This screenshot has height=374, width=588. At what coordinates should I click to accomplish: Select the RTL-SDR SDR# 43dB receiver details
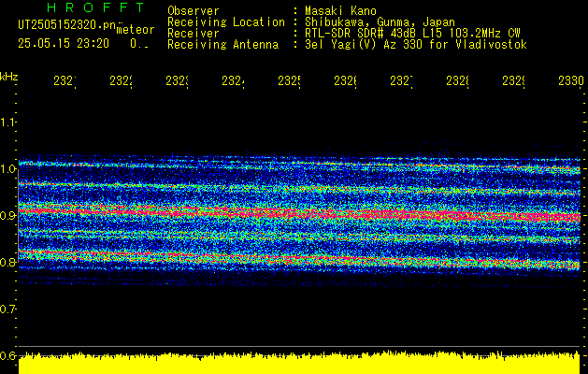[412, 34]
